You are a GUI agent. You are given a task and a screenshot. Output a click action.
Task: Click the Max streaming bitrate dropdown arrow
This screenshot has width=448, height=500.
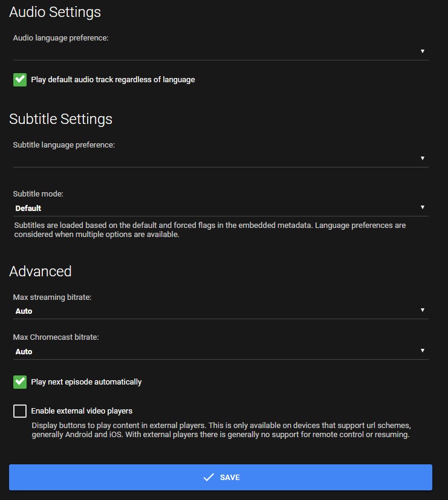pyautogui.click(x=422, y=311)
